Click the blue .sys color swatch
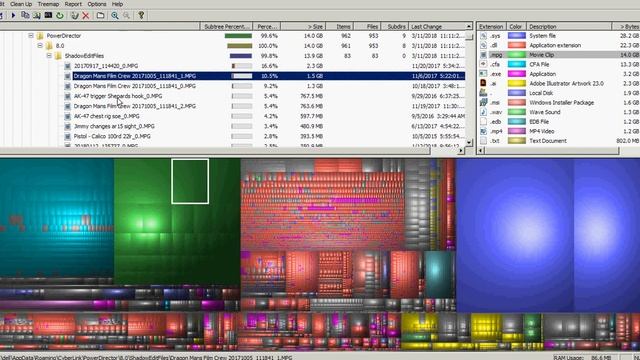 516,36
